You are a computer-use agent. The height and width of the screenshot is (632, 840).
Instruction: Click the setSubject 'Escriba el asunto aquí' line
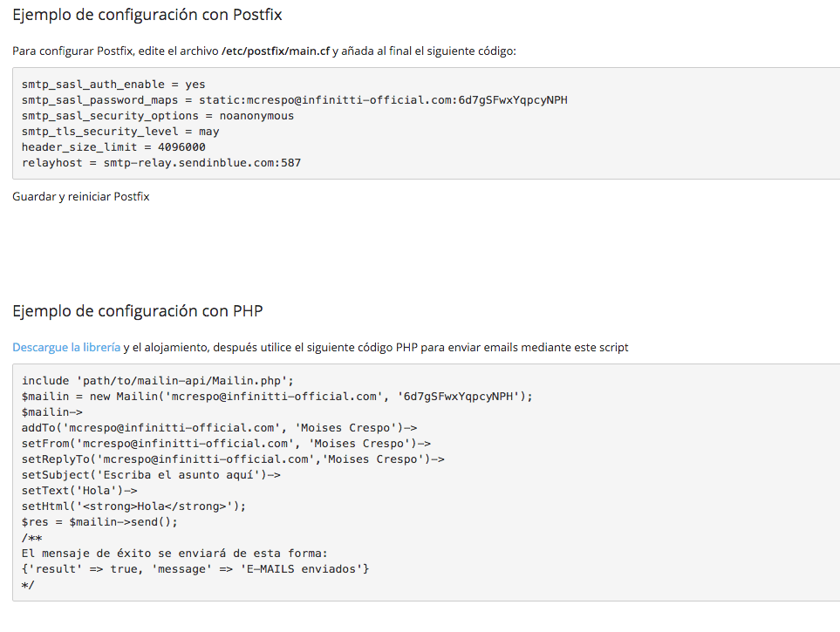click(x=151, y=475)
